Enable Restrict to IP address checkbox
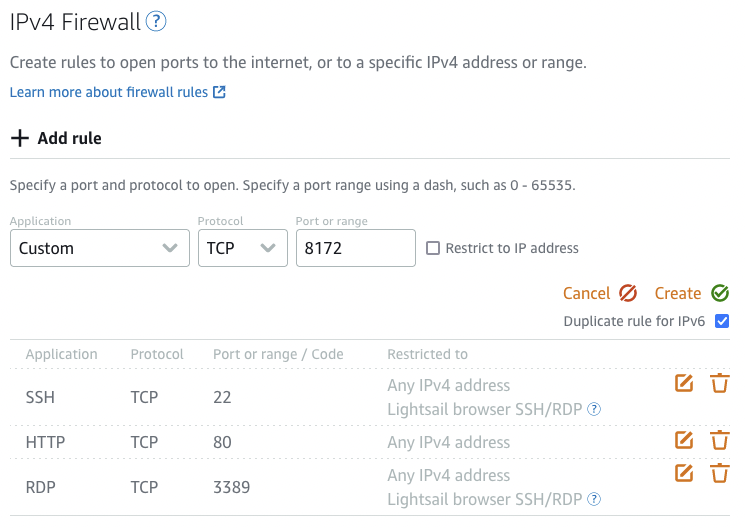Screen dimensions: 745x528 [x=433, y=248]
